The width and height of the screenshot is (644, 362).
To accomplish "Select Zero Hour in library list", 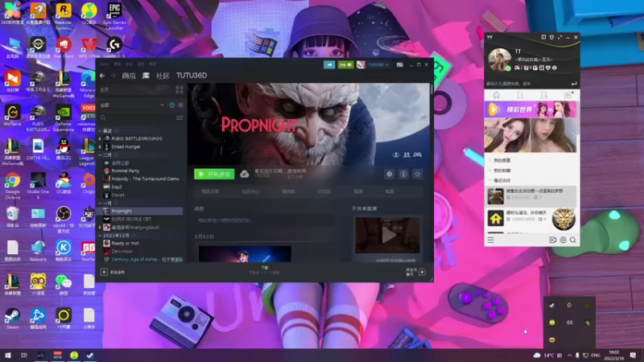I will point(122,251).
